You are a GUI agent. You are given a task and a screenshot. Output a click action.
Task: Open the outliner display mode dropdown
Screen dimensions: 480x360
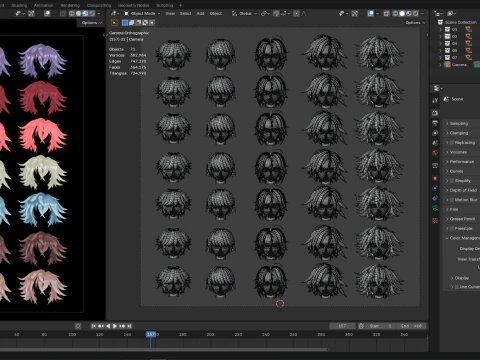tap(452, 14)
